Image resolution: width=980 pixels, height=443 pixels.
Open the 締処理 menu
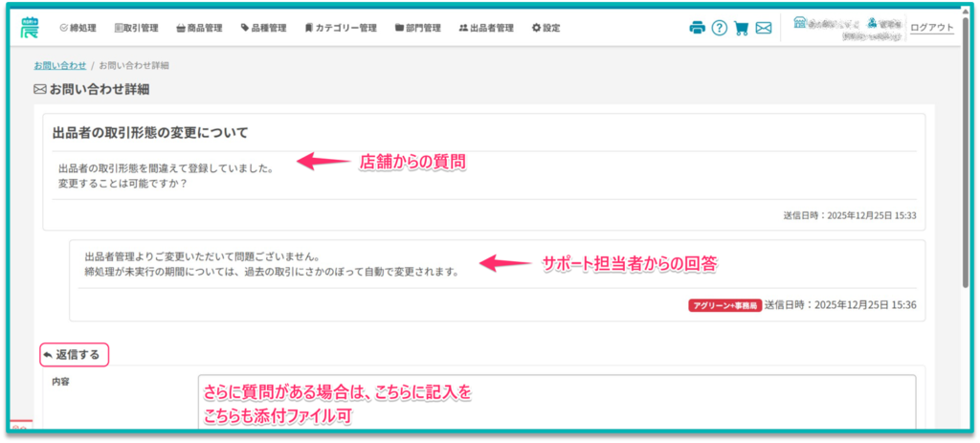[x=79, y=28]
